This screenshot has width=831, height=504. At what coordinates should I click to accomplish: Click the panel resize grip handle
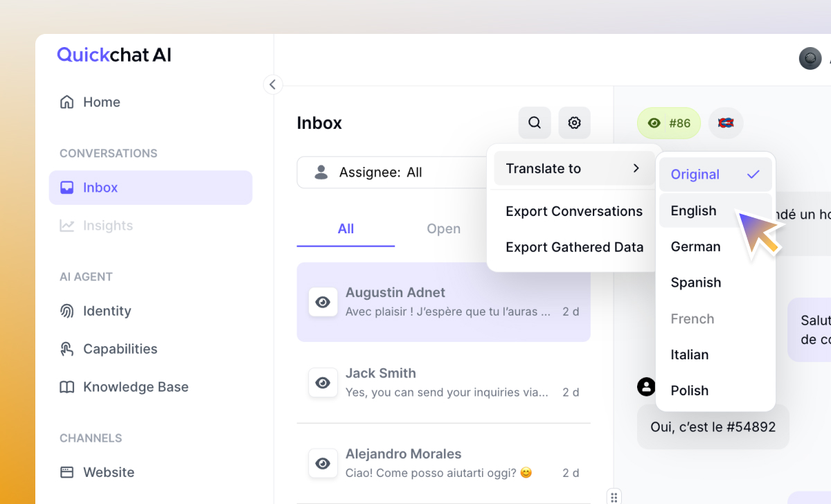614,496
